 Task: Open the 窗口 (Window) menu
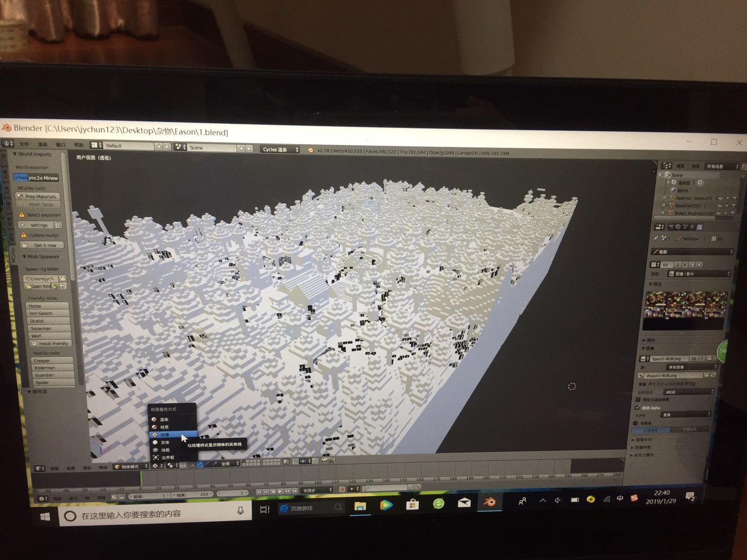coord(60,145)
